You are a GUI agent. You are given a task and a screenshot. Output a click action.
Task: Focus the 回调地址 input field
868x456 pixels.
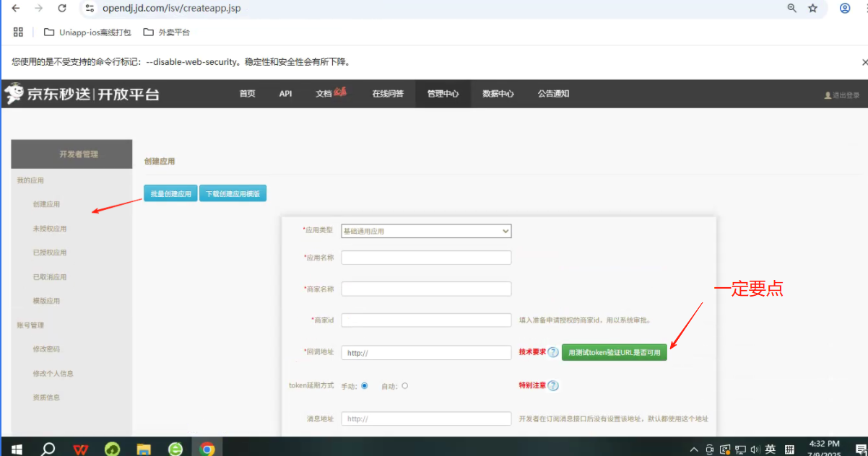tap(426, 353)
